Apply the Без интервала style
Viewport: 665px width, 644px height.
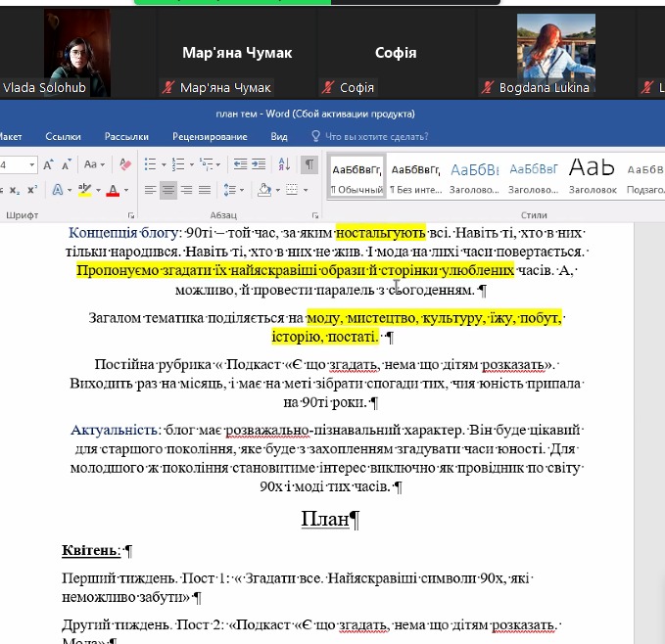coord(415,176)
